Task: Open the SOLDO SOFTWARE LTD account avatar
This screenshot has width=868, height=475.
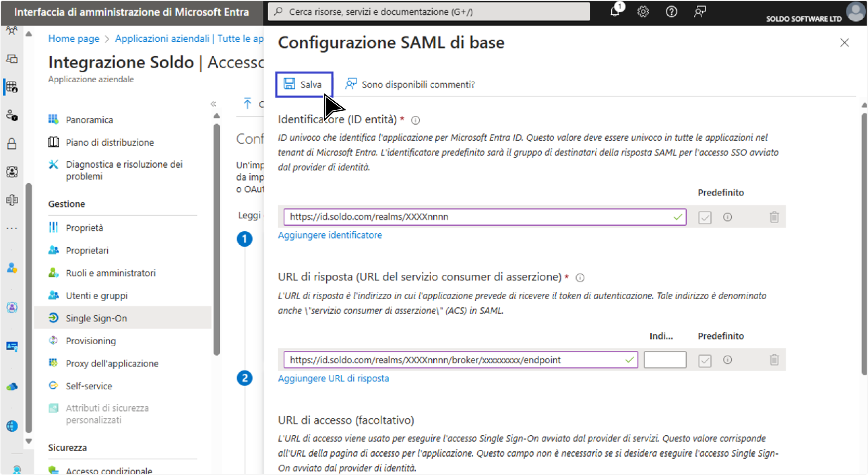Action: coord(856,12)
